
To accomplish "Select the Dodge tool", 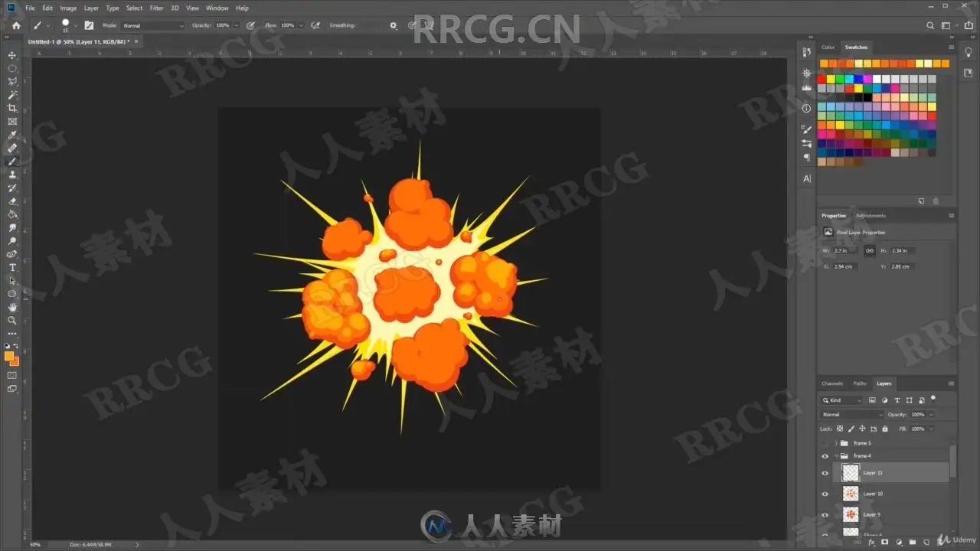I will [12, 241].
